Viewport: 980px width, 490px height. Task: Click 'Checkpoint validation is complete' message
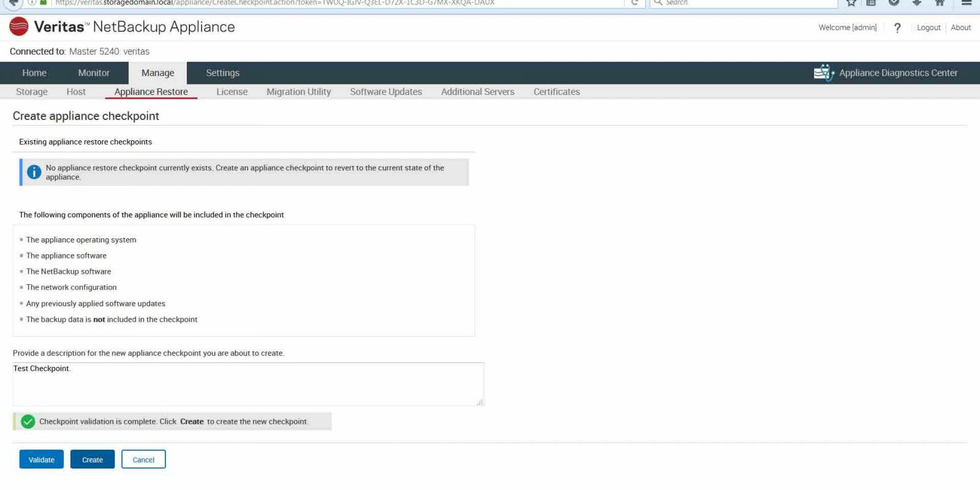pos(173,421)
